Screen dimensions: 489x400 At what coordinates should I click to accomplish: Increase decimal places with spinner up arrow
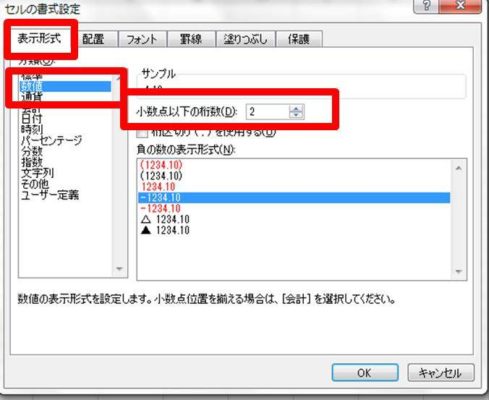click(x=296, y=108)
